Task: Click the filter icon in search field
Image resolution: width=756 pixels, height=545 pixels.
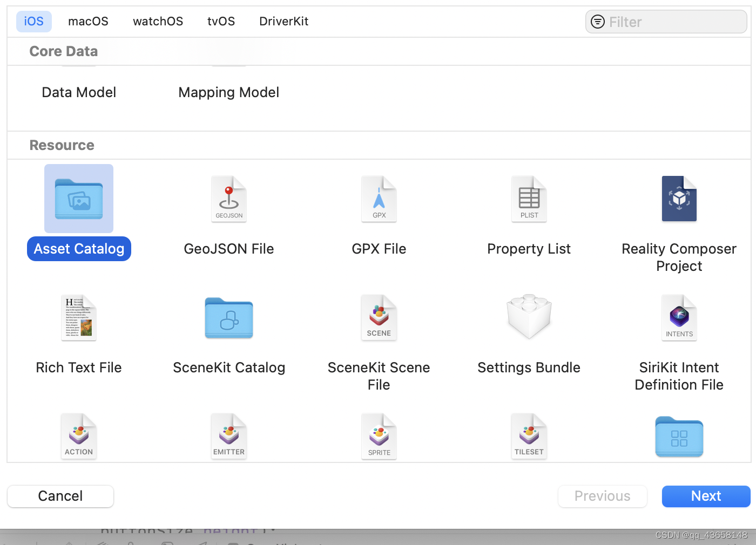Action: pos(598,22)
